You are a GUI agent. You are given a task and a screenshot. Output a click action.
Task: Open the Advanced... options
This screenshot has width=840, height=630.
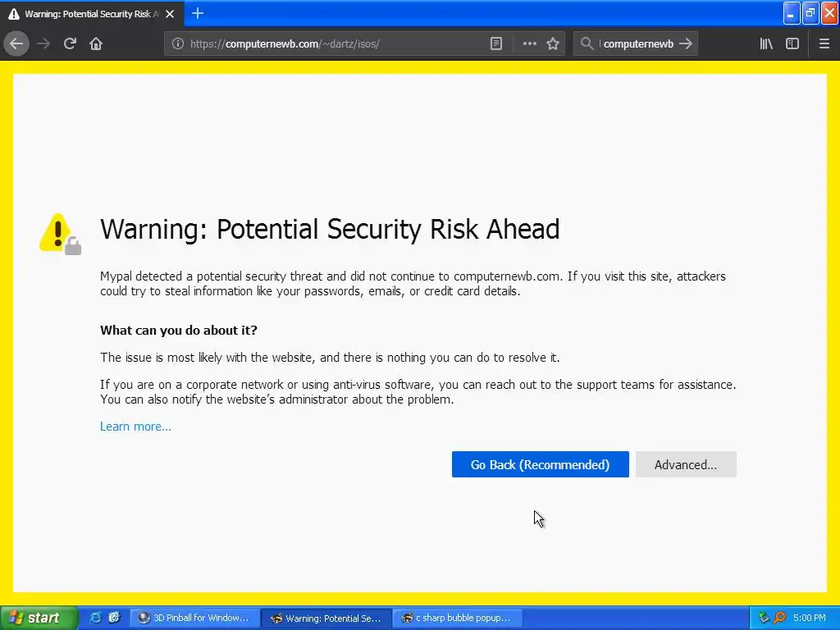pyautogui.click(x=686, y=464)
